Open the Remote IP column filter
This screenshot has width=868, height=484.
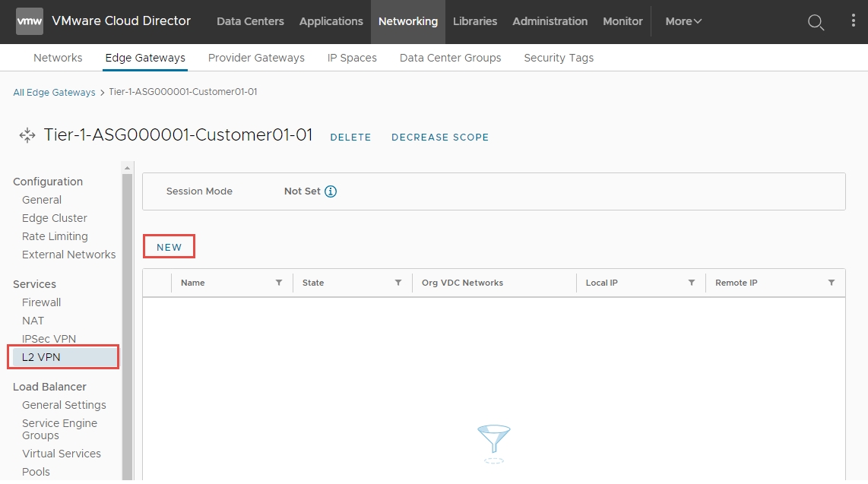point(832,283)
